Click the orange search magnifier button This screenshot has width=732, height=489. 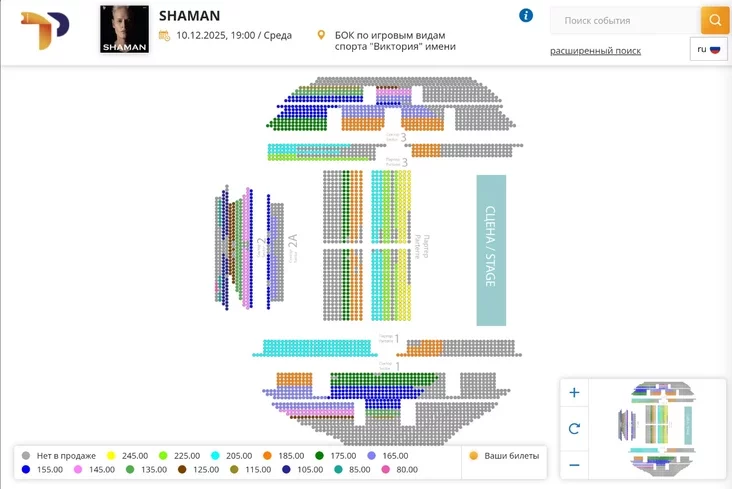pos(715,20)
